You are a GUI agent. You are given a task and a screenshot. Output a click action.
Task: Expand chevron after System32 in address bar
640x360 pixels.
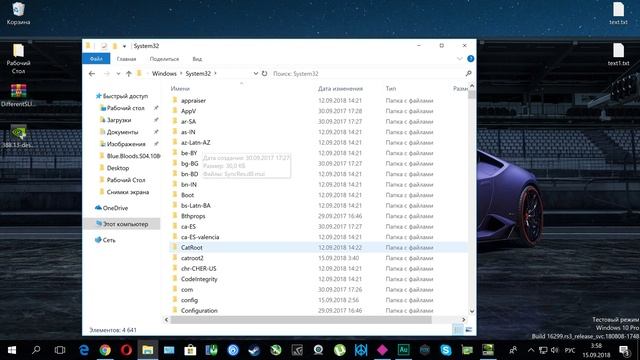point(216,73)
